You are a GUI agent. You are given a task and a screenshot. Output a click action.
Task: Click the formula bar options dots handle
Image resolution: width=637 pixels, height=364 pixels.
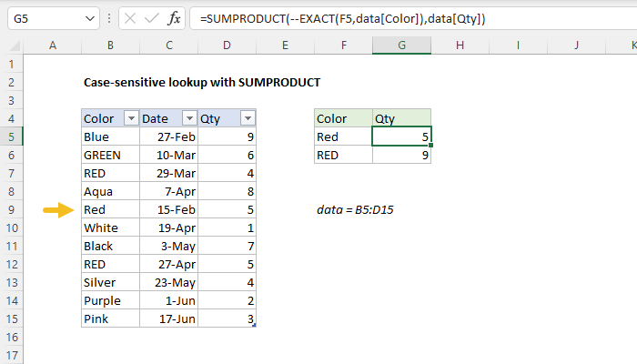[109, 19]
